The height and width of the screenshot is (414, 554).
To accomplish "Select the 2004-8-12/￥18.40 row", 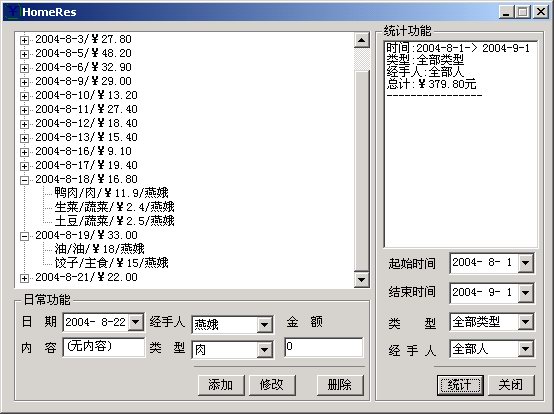I will [86, 123].
